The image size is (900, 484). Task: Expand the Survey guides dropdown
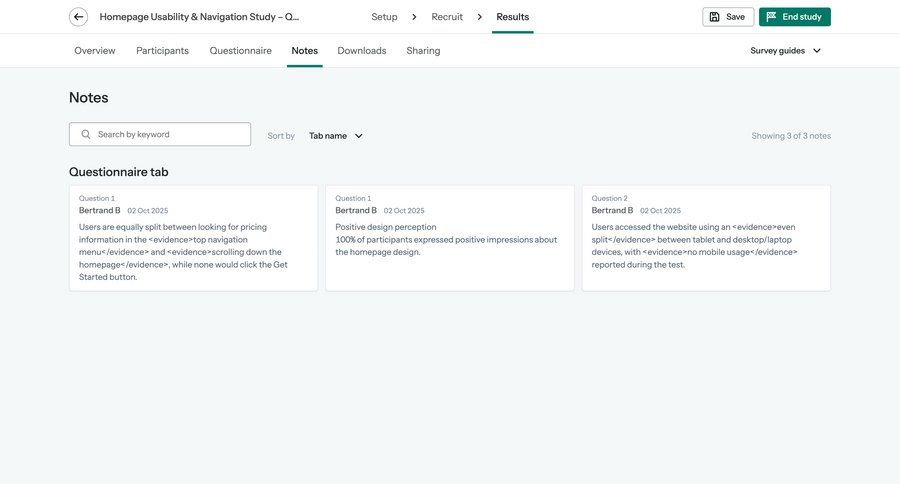786,51
